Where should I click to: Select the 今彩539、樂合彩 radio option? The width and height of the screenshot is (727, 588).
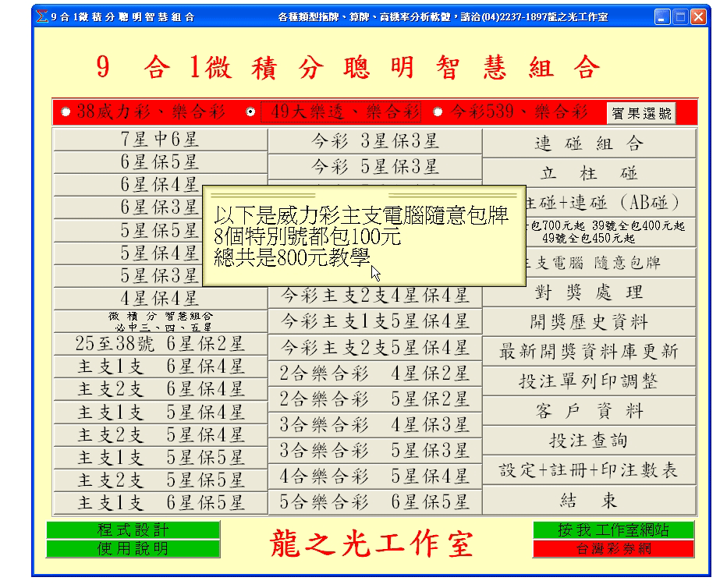tap(438, 112)
